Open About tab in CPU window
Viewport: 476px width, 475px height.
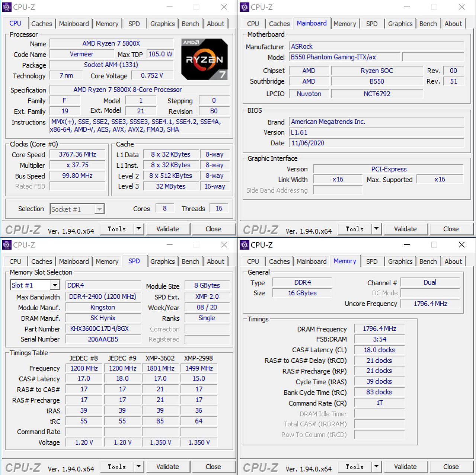(x=216, y=23)
